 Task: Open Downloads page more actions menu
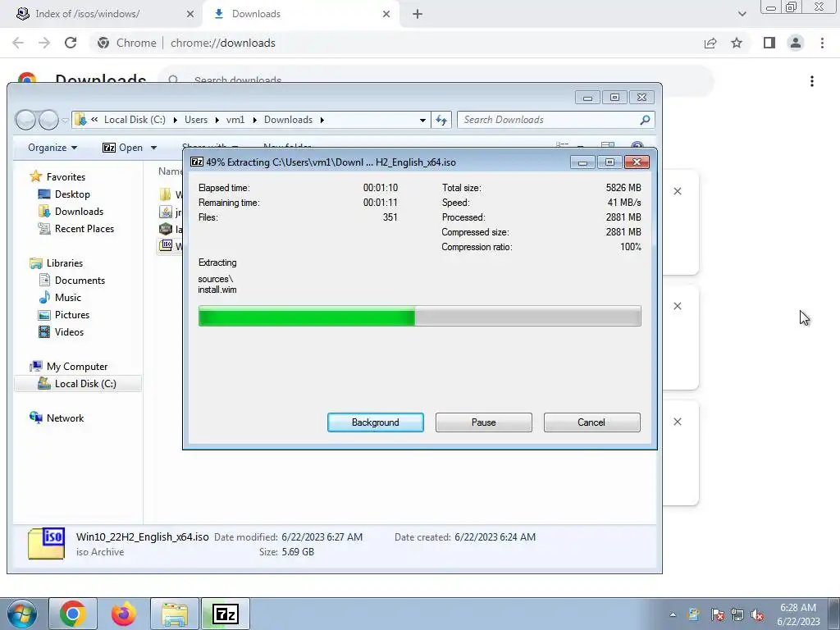point(812,81)
